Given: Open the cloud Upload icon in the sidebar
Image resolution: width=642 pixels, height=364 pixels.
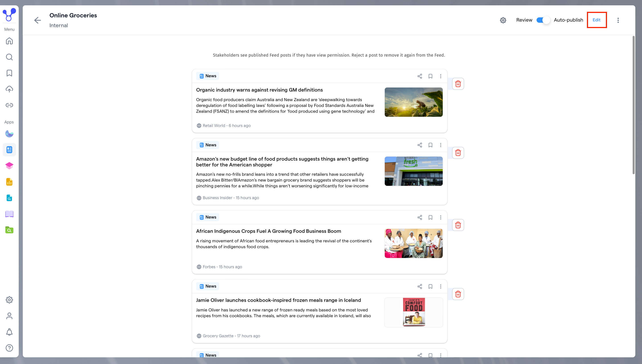Looking at the screenshot, I should [x=9, y=89].
